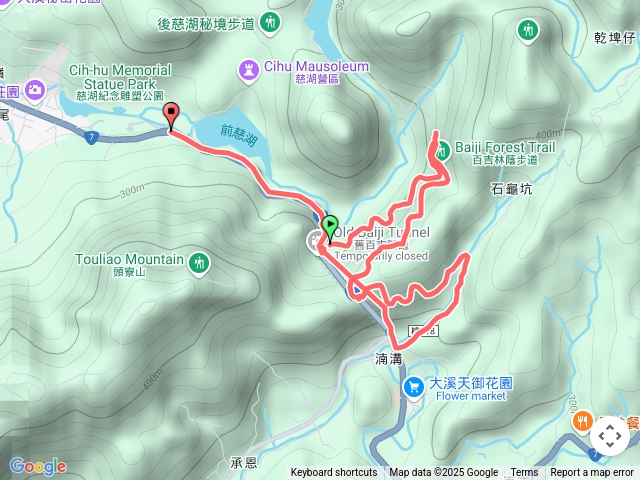Image resolution: width=640 pixels, height=480 pixels.
Task: Click Report a map error link
Action: 592,473
